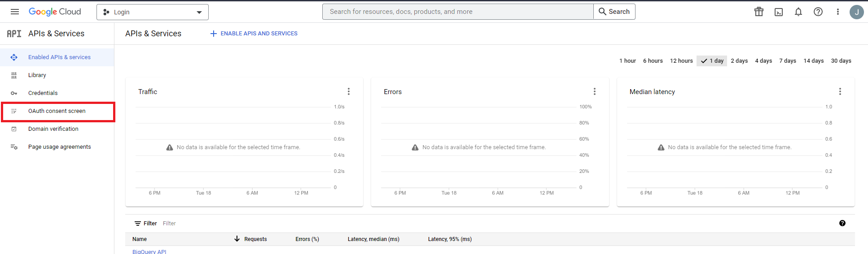Open Credentials in the sidebar
The image size is (868, 254).
point(57,93)
